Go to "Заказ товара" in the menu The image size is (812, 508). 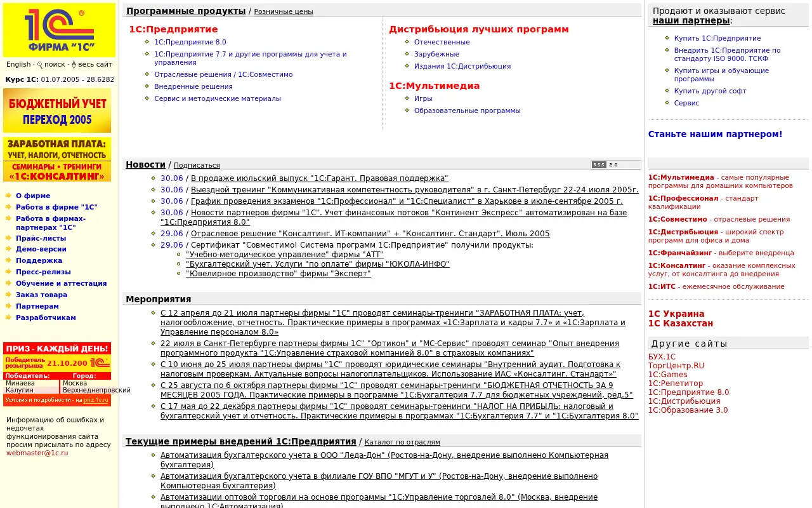[42, 295]
